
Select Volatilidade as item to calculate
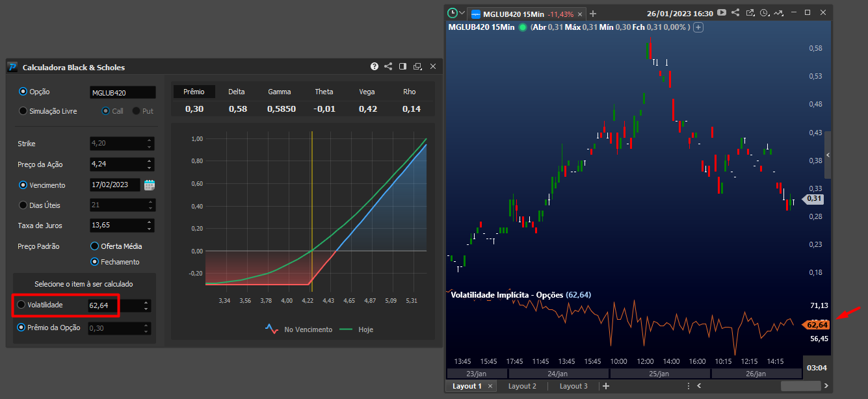(x=21, y=304)
